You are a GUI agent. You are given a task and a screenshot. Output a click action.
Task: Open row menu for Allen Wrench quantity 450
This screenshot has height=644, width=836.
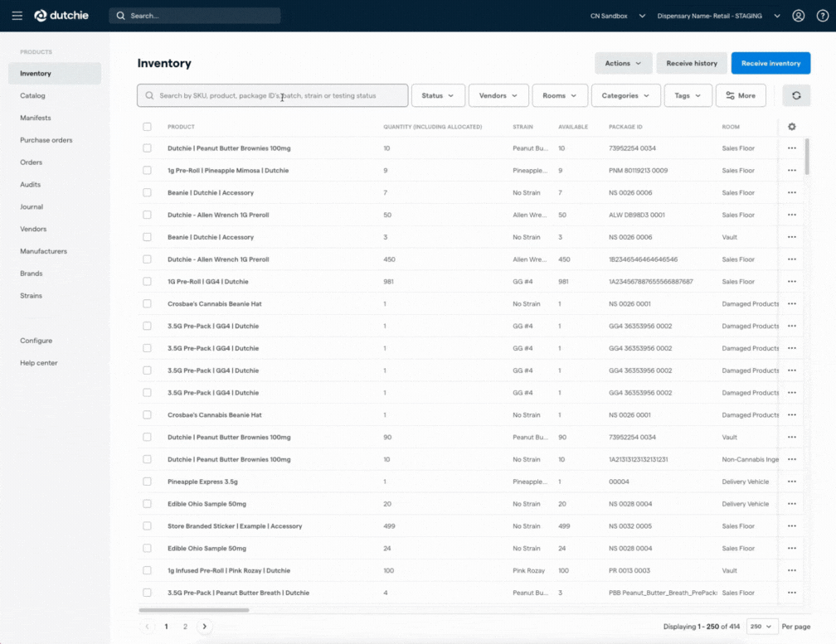click(792, 259)
